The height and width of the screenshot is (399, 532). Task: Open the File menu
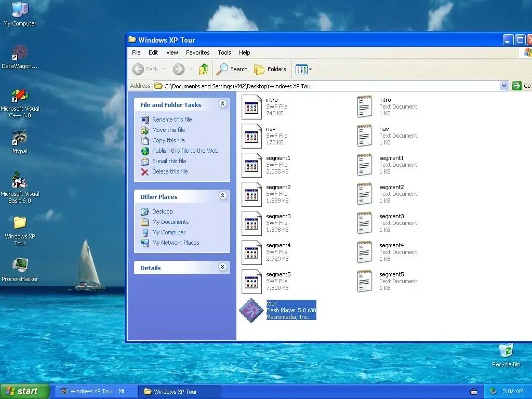point(136,52)
